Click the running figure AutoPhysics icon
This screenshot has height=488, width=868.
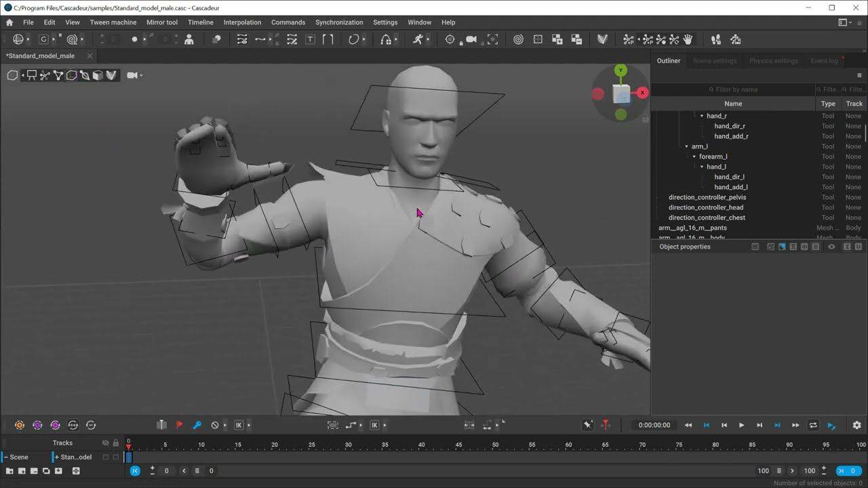point(418,39)
